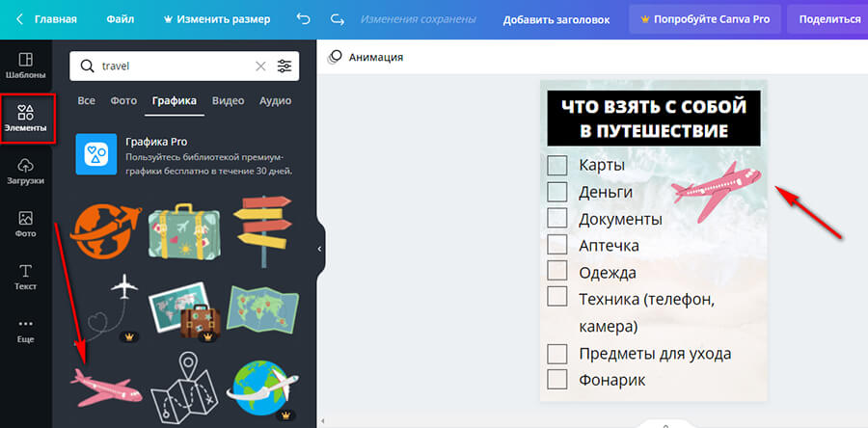This screenshot has width=868, height=428.
Task: Click Изменить размер resize button
Action: coord(217,19)
